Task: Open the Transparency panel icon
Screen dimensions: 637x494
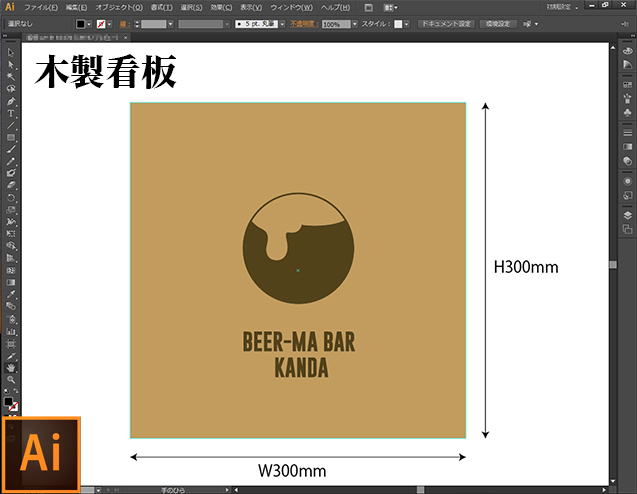Action: pos(628,161)
